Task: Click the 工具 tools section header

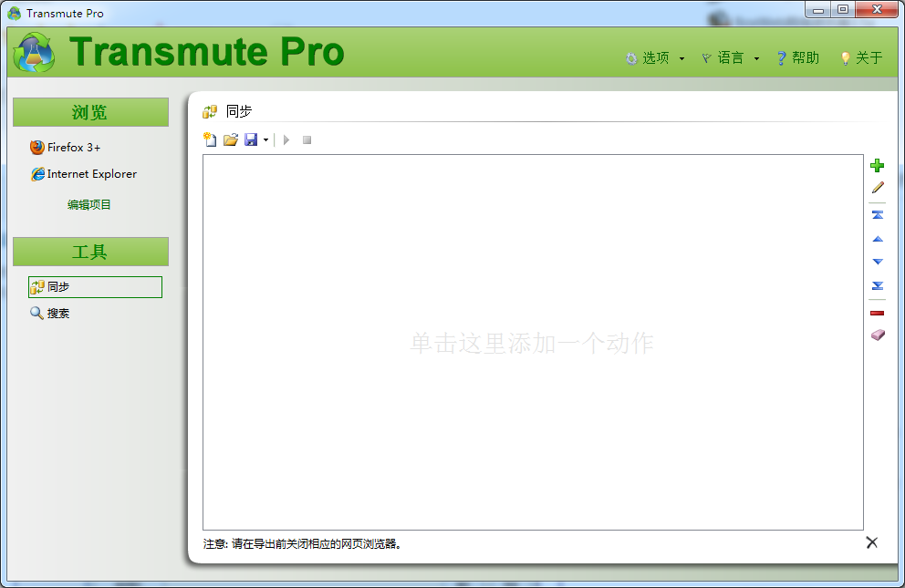Action: tap(90, 252)
